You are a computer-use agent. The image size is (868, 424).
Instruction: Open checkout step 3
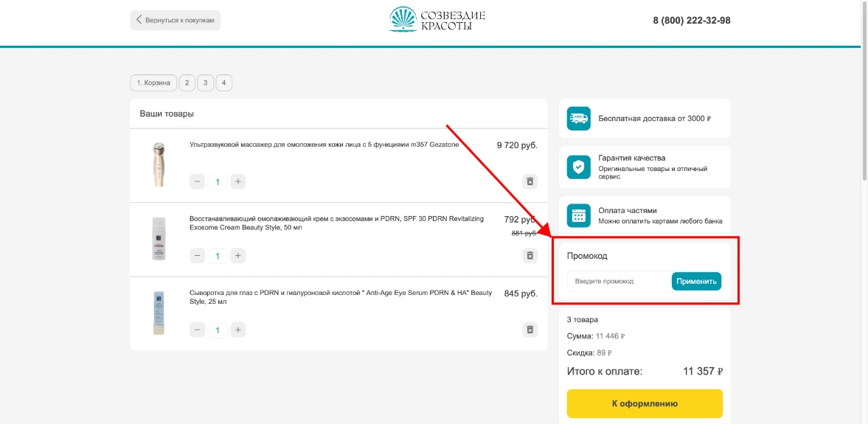[x=206, y=83]
